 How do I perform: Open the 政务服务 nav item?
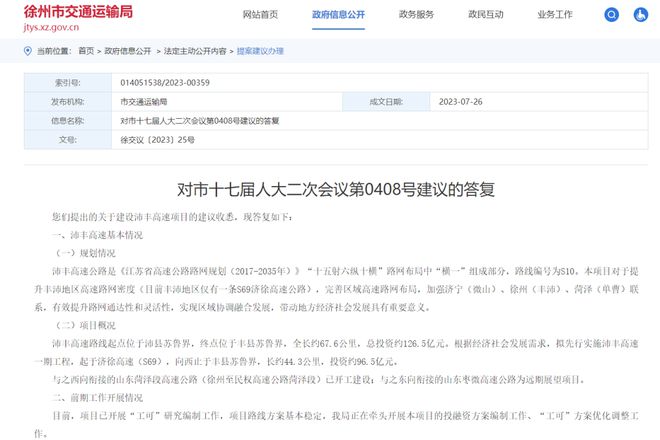click(416, 15)
